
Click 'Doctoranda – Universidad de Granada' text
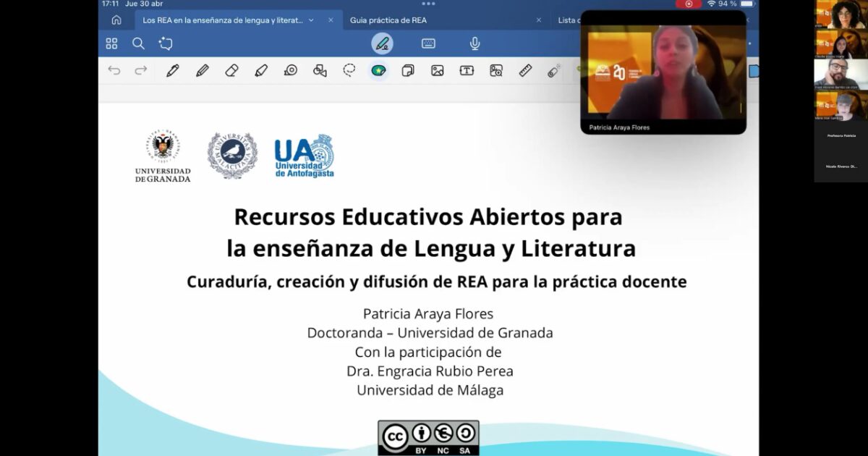coord(430,333)
